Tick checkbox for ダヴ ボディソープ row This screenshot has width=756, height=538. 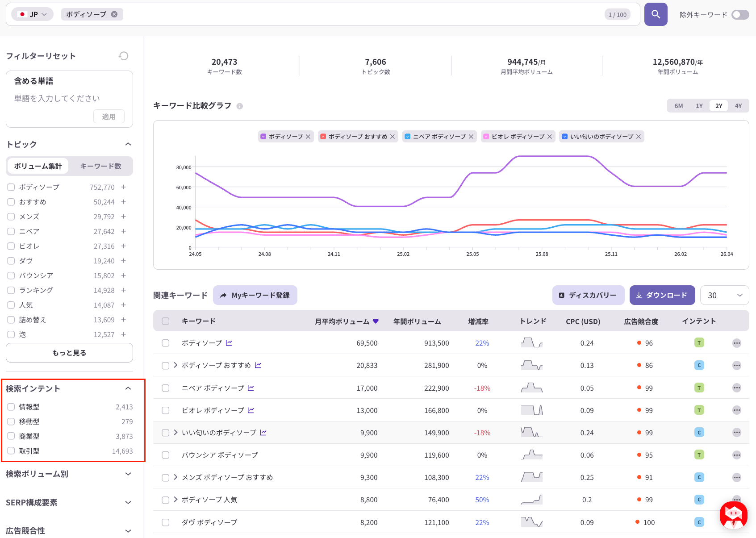166,522
